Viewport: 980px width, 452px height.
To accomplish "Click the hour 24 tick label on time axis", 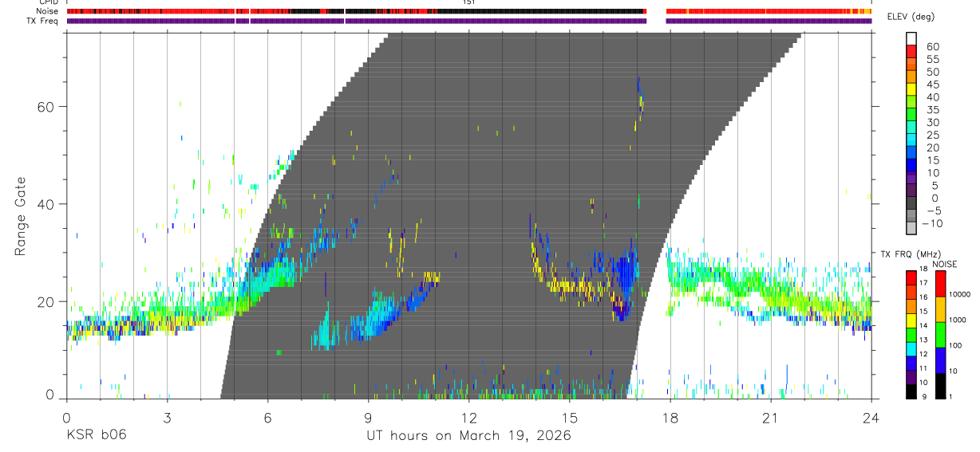I will (871, 418).
